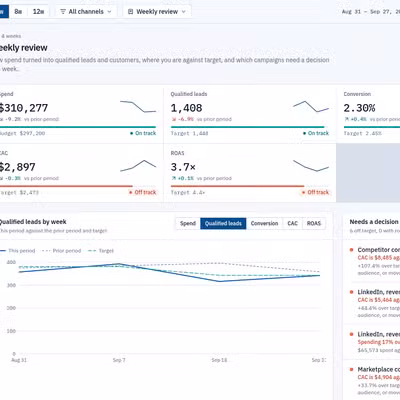Image resolution: width=400 pixels, height=400 pixels.
Task: Click the Sep 7 axis label
Action: [119, 360]
